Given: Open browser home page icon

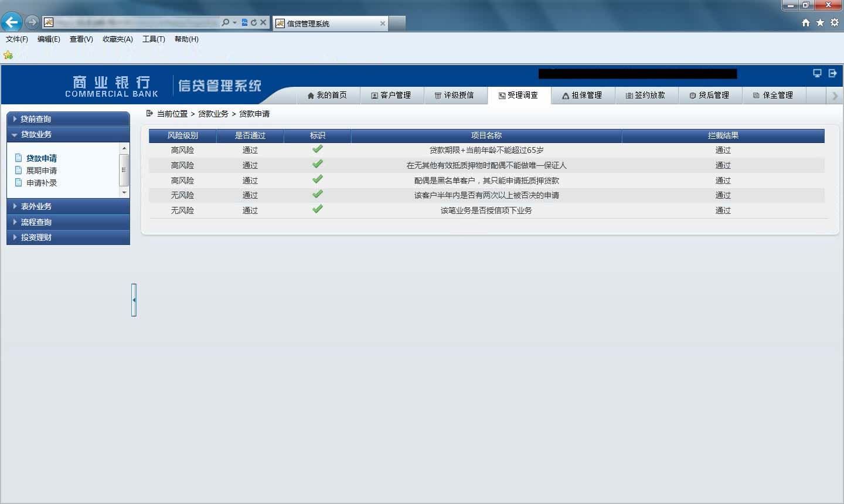Looking at the screenshot, I should (806, 22).
